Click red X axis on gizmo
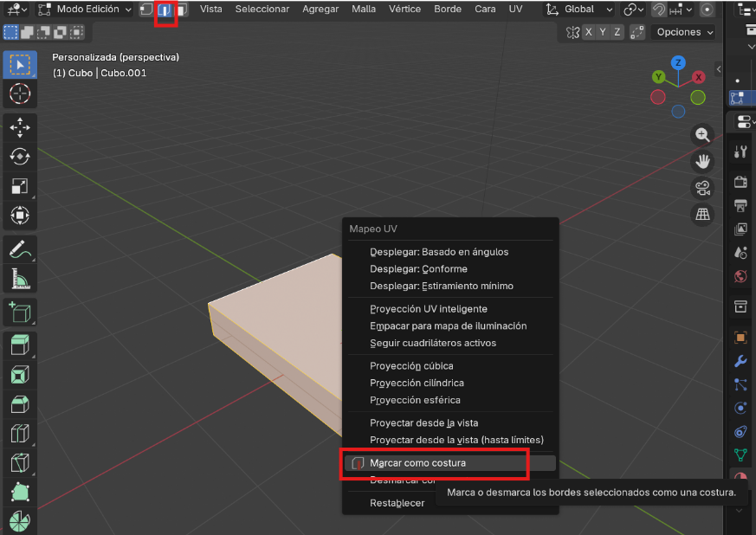Screen dimensions: 756x535 coord(698,77)
